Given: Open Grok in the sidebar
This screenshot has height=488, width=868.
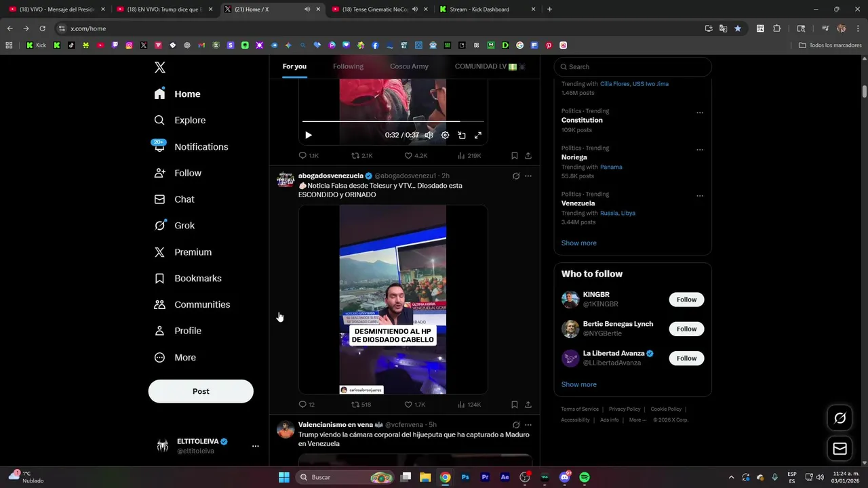Looking at the screenshot, I should click(174, 226).
